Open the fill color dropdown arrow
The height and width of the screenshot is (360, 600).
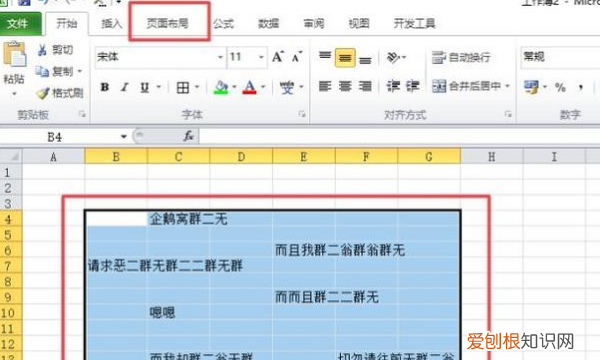point(234,87)
